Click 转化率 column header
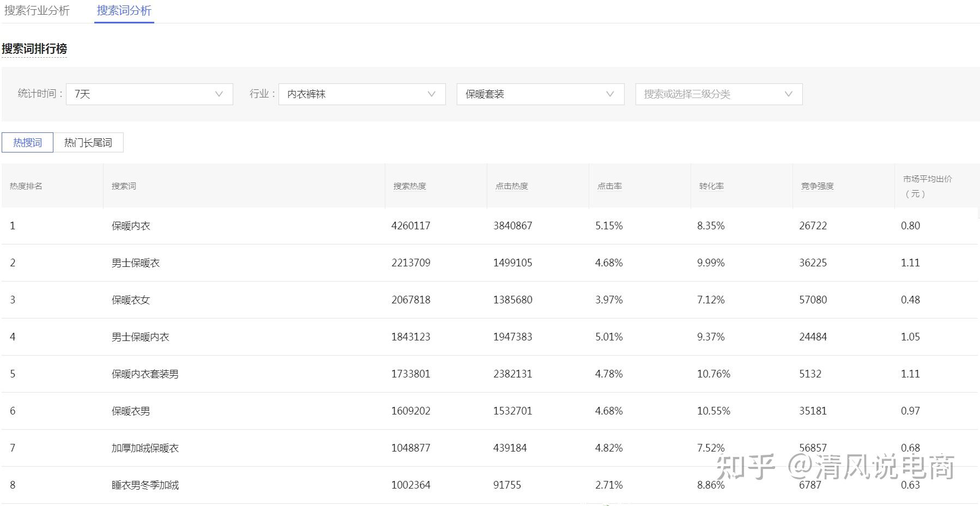980x506 pixels. (711, 186)
